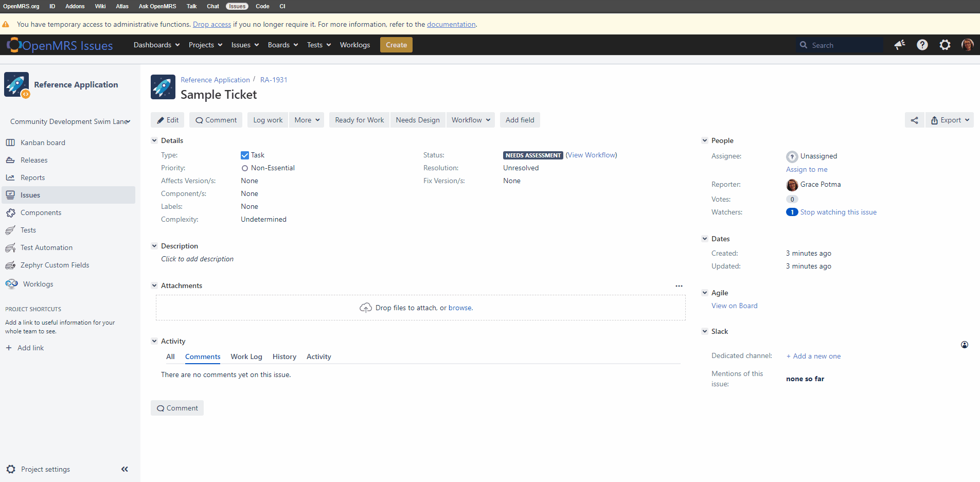Collapse the People section
The image size is (980, 482).
705,140
